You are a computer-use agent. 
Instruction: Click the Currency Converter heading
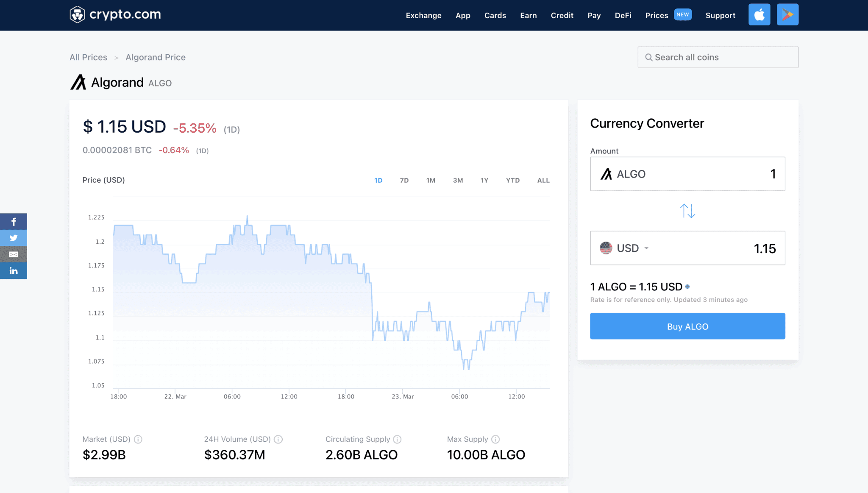(x=647, y=123)
